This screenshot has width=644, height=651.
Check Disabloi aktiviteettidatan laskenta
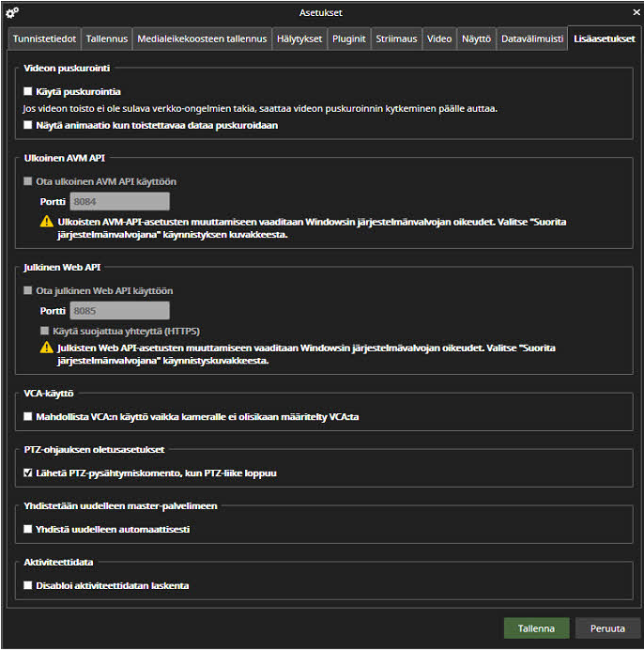coord(28,585)
